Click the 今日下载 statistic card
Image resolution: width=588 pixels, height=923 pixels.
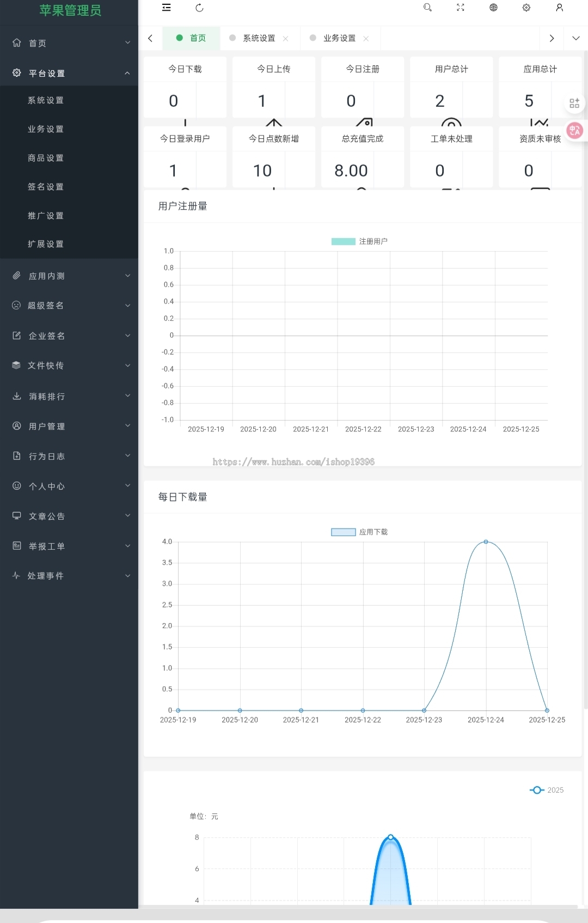(x=185, y=87)
